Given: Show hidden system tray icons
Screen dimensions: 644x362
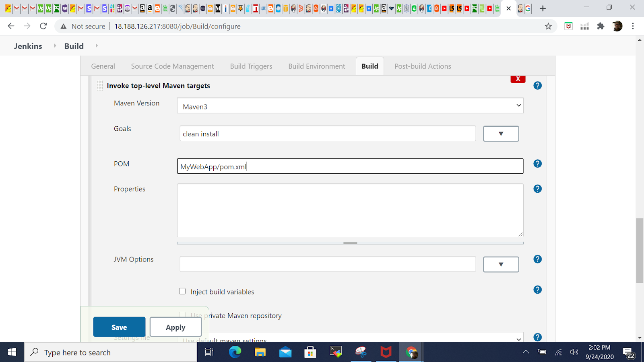Looking at the screenshot, I should click(x=526, y=352).
